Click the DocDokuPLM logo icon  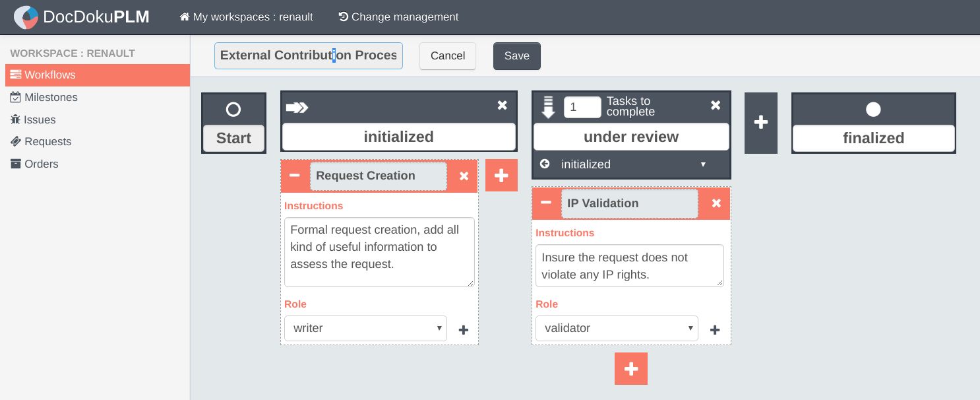[x=26, y=17]
